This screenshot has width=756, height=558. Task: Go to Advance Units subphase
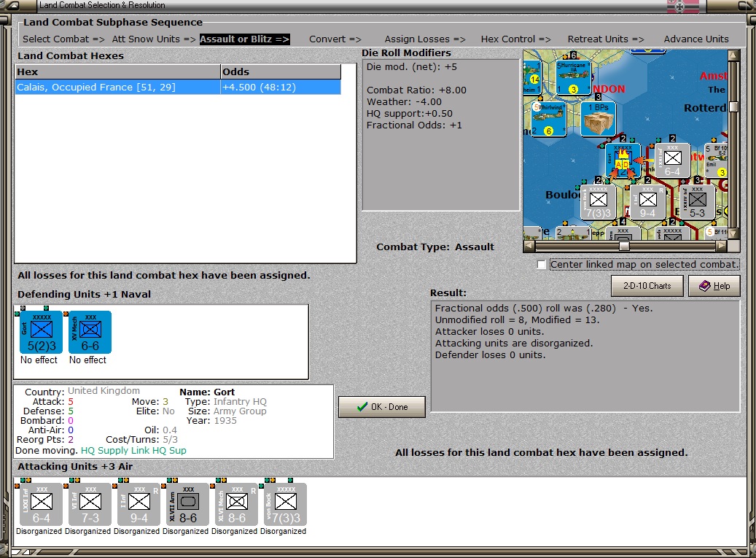pos(696,39)
